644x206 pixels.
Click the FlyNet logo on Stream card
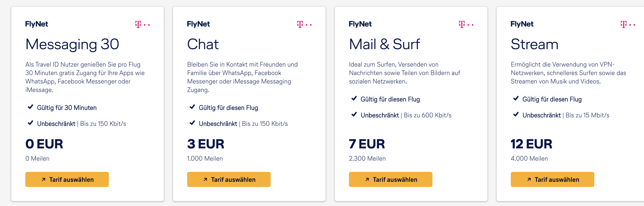click(522, 24)
